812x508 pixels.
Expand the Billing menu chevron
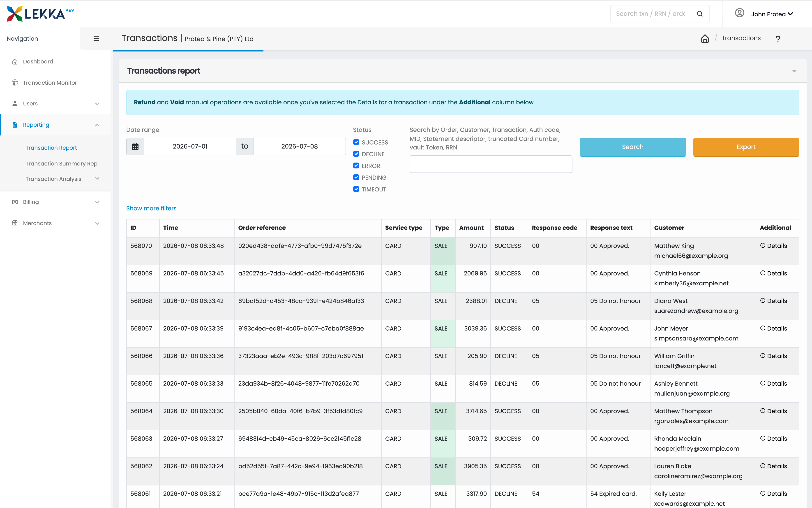click(x=97, y=202)
